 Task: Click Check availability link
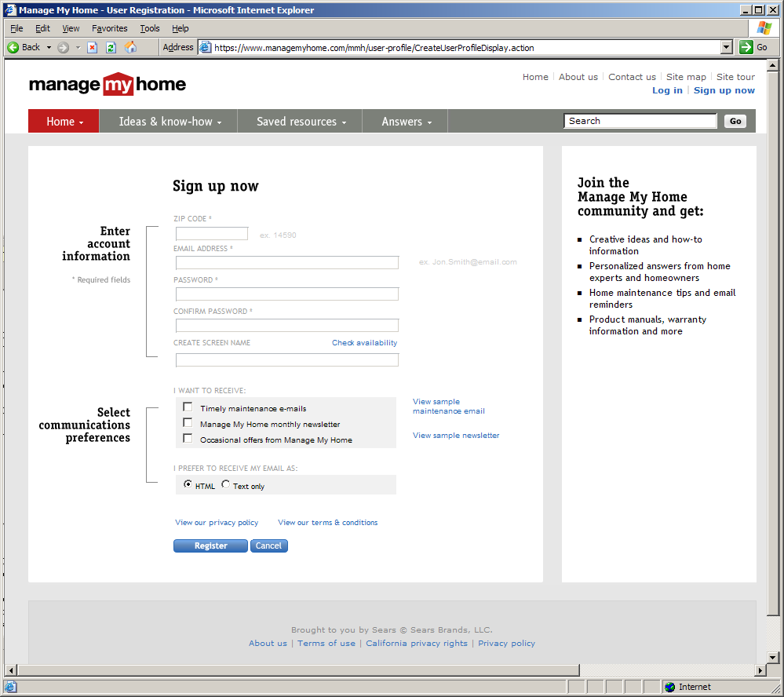(364, 342)
